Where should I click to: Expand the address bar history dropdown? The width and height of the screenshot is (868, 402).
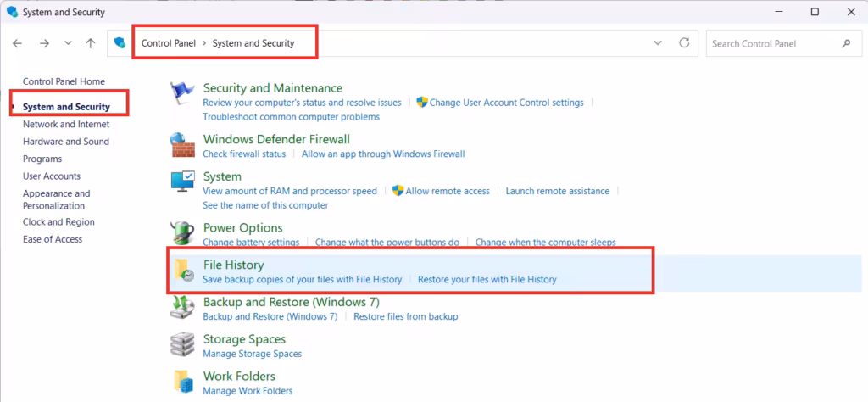[658, 43]
